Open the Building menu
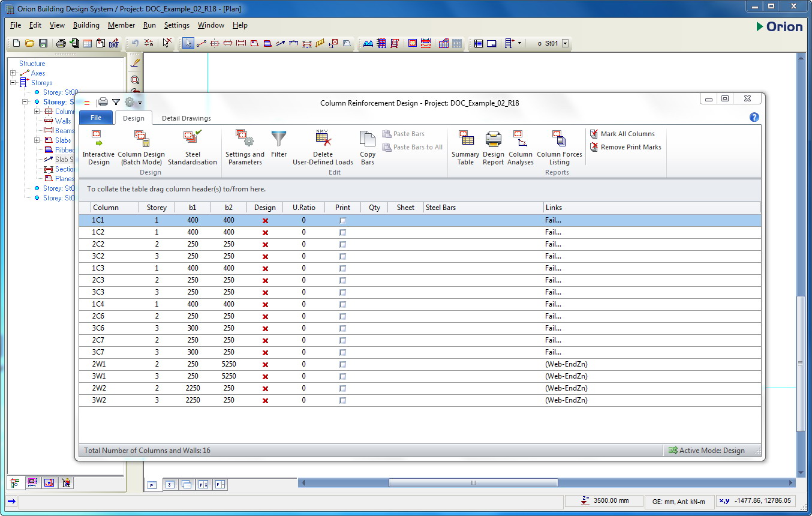 86,25
